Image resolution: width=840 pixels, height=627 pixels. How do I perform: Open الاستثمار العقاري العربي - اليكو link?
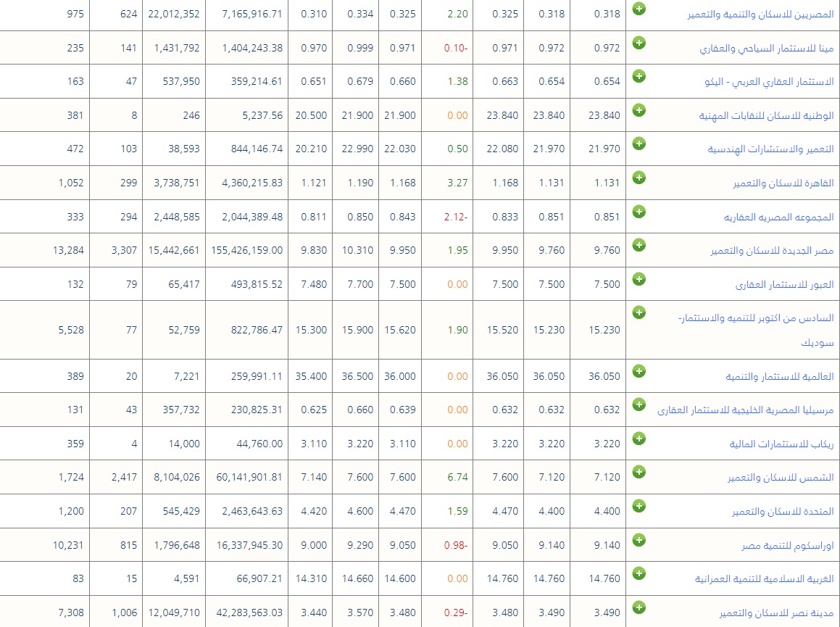pos(769,81)
